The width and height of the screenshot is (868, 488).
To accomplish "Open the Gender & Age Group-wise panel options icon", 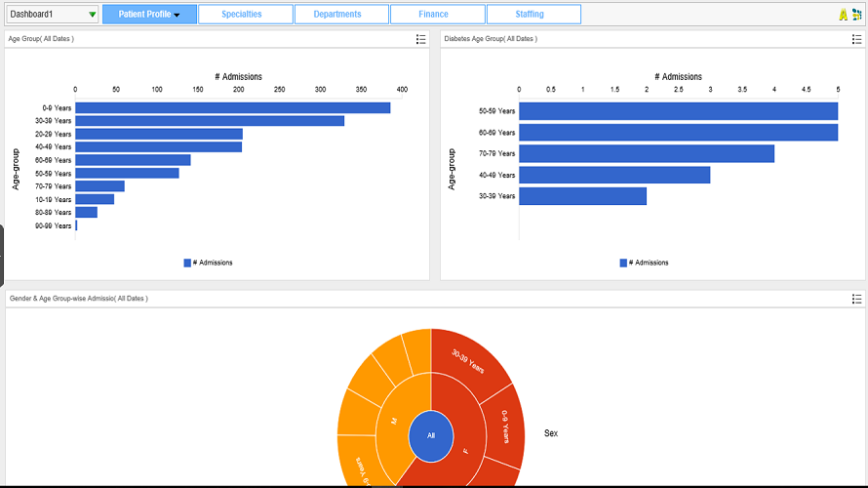I will pos(856,299).
